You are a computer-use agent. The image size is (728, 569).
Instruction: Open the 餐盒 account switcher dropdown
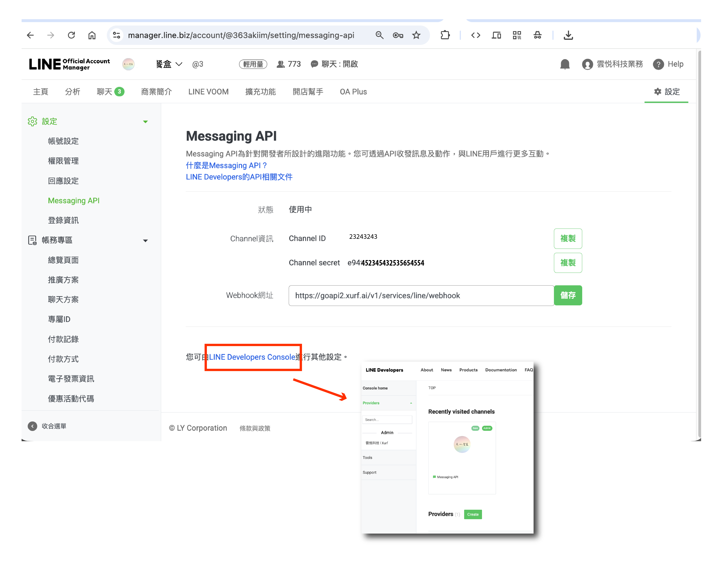[169, 64]
